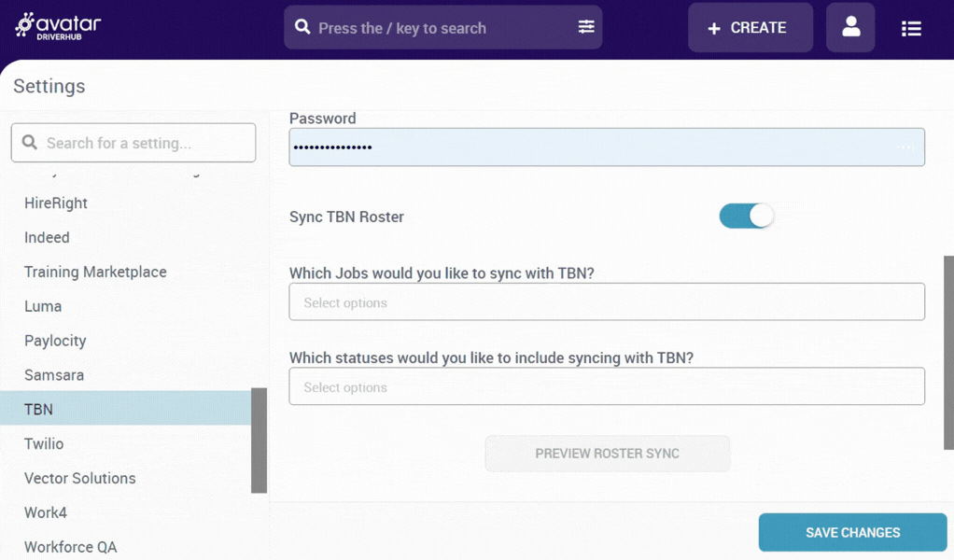The height and width of the screenshot is (560, 954).
Task: Focus the top global search field
Action: [x=442, y=27]
